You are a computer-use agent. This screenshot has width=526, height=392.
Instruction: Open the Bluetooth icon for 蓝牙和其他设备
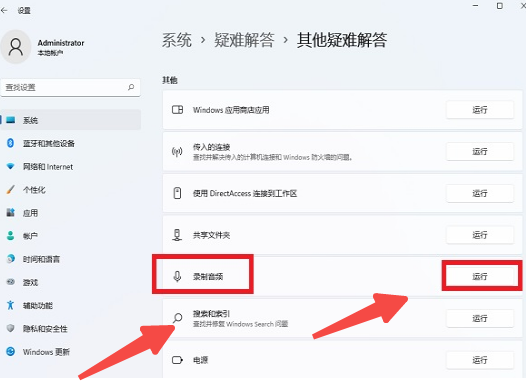pos(10,143)
